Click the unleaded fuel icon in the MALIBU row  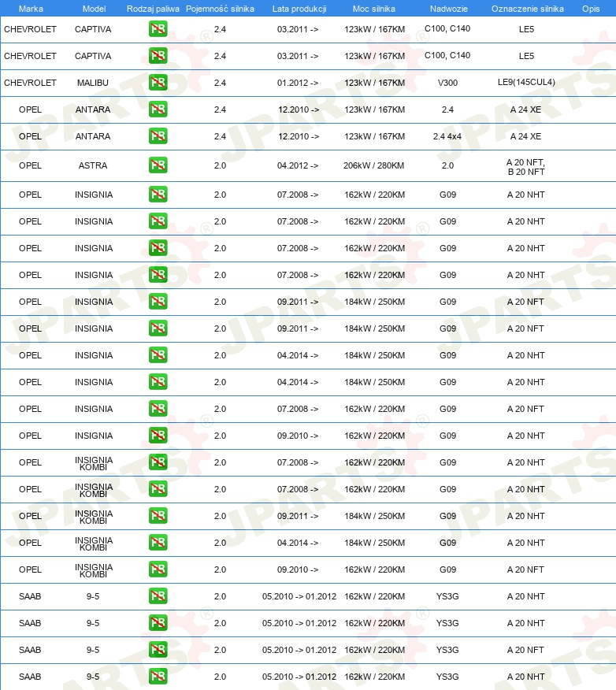click(x=158, y=82)
